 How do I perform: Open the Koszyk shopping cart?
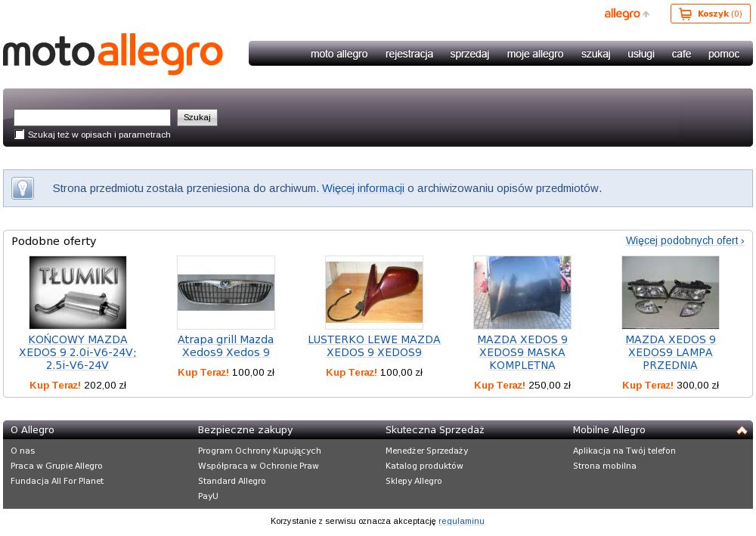click(x=710, y=14)
